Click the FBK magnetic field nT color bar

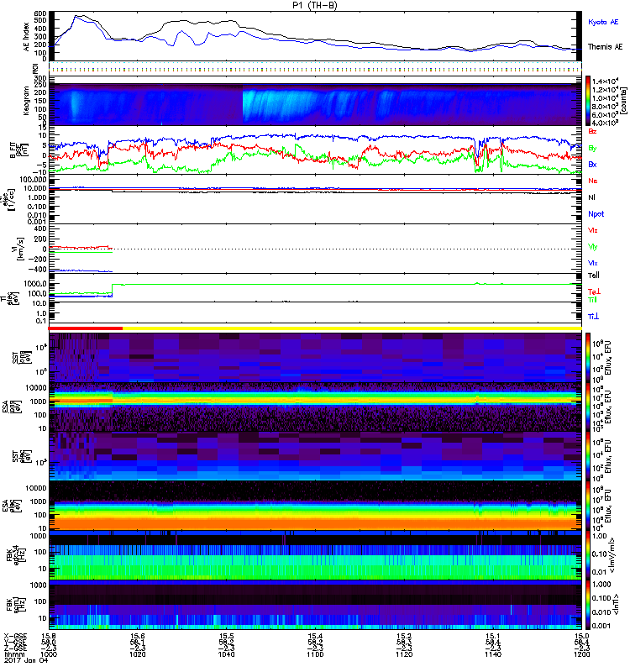click(x=588, y=604)
